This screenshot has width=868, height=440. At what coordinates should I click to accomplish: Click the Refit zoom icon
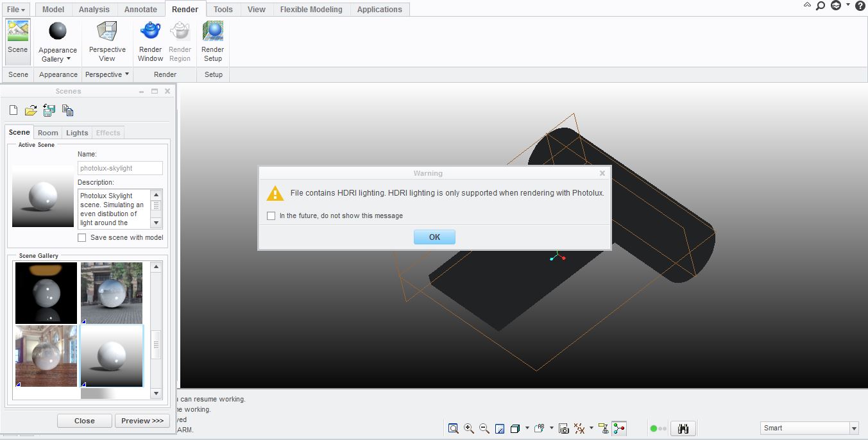(454, 428)
